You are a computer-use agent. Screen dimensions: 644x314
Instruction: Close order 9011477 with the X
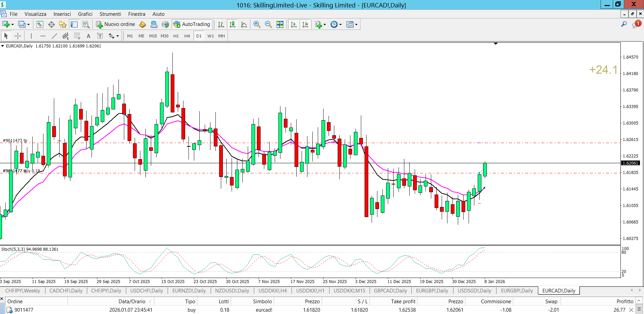coord(631,310)
